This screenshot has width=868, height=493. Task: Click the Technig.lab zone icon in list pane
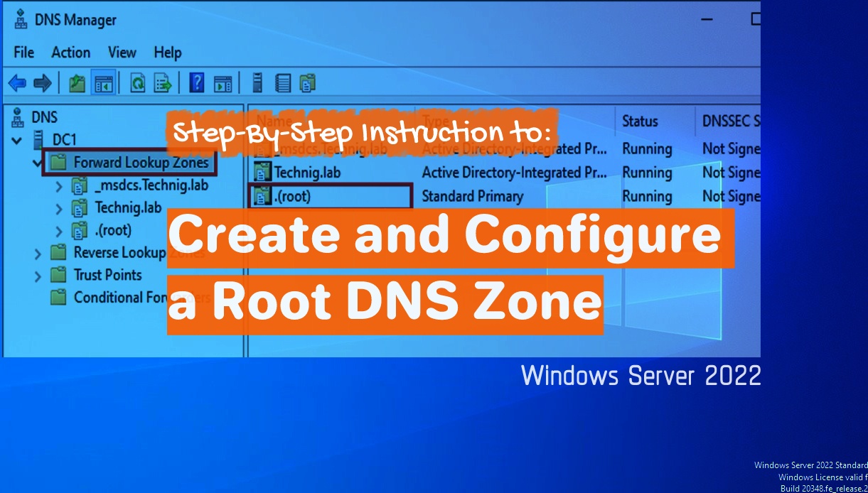coord(264,172)
